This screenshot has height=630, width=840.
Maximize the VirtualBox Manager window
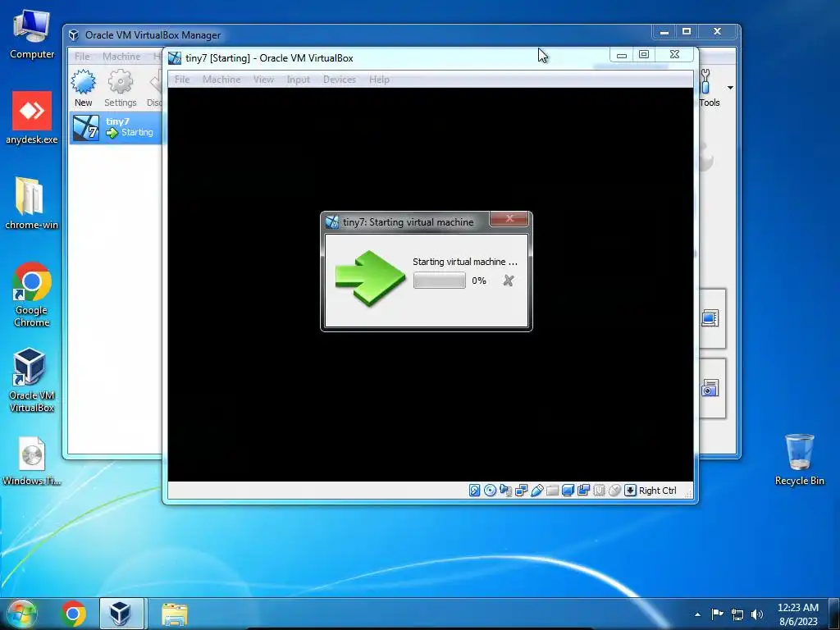tap(687, 32)
